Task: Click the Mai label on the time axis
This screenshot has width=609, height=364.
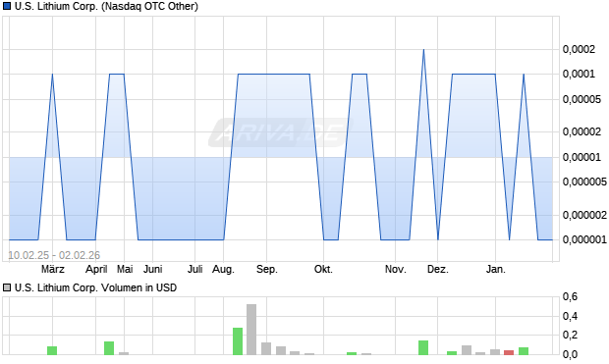Action: [x=125, y=269]
